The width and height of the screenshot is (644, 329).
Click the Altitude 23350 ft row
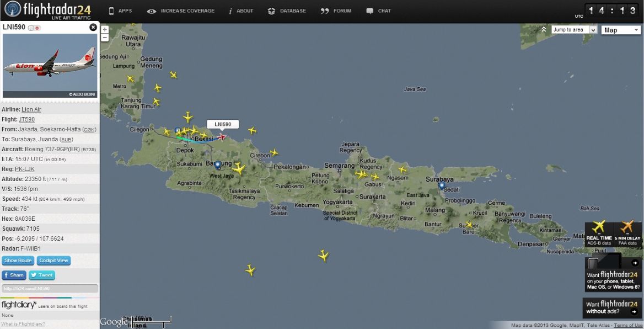coord(50,179)
